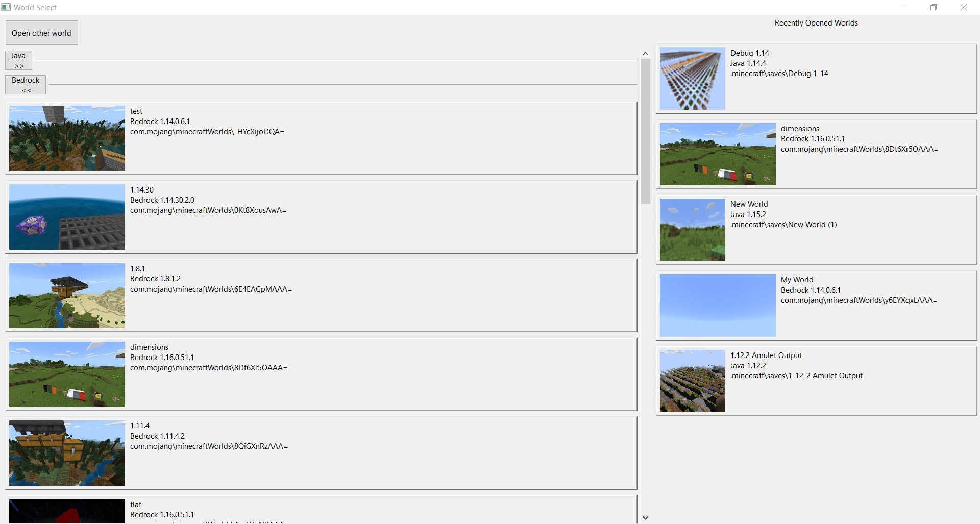Click '.minecraft\saves\1_12_2 Amulet Output' path
Viewport: 980px width, 524px height.
[x=796, y=376]
